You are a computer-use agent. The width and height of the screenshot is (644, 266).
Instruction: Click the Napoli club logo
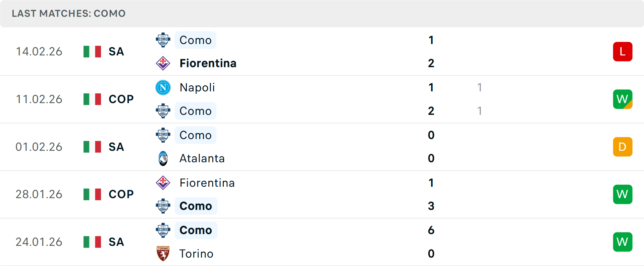(x=163, y=88)
